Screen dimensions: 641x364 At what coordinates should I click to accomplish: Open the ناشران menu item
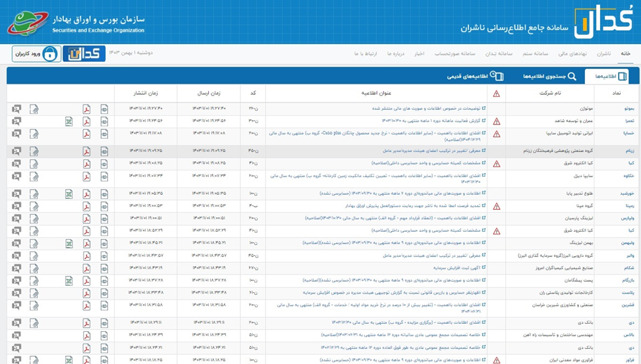click(x=603, y=54)
